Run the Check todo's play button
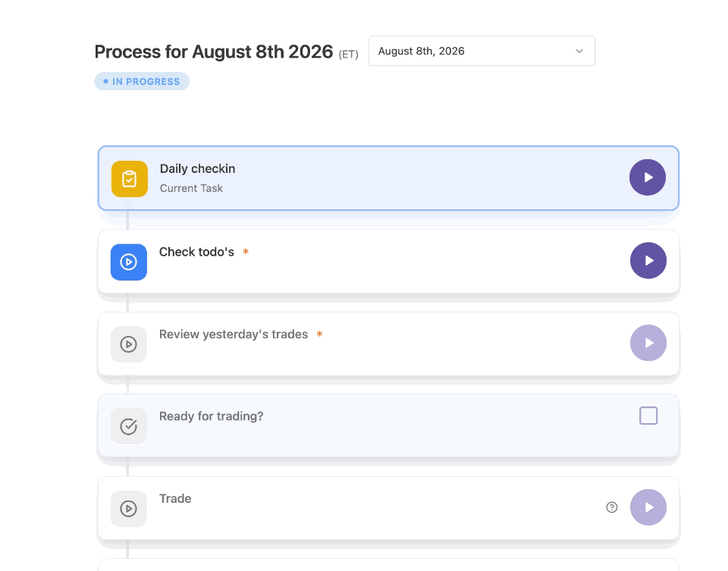This screenshot has width=728, height=571. coord(648,260)
